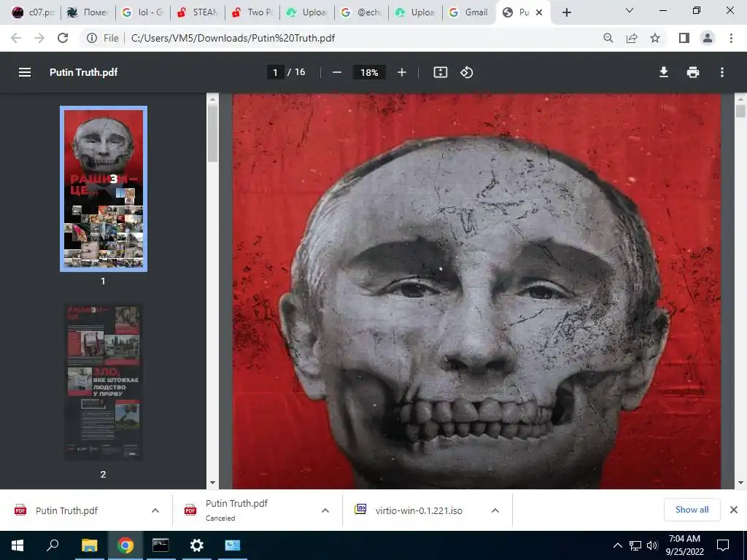
Task: Zoom in with the plus button
Action: pyautogui.click(x=402, y=72)
